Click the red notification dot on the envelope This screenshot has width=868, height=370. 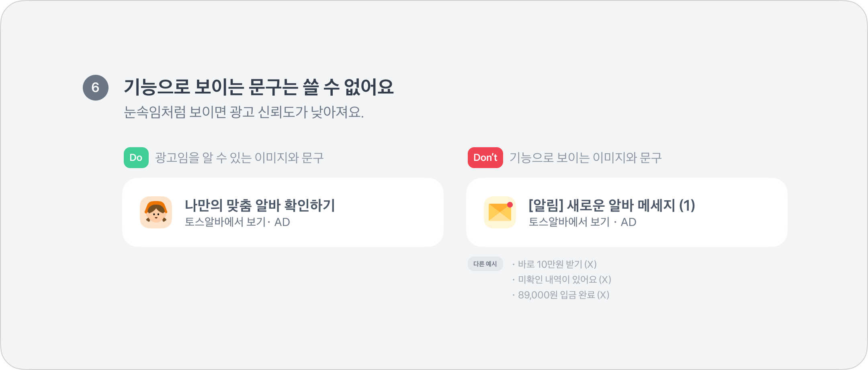tap(510, 205)
